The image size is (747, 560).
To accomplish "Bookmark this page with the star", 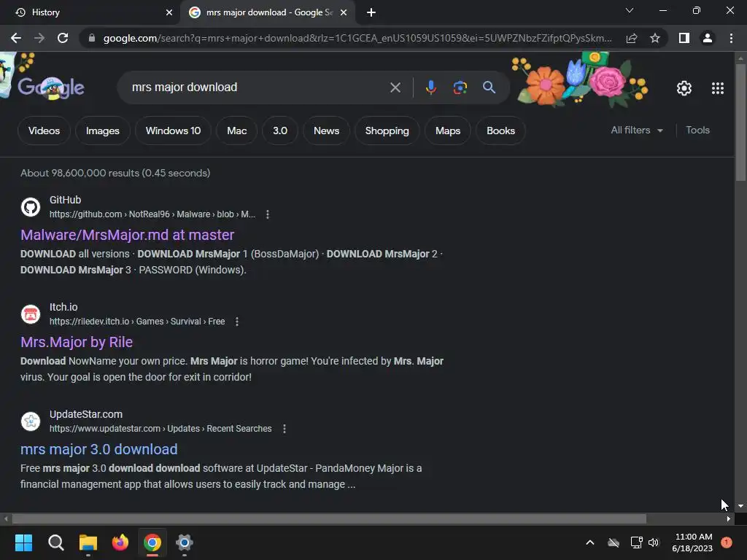I will (655, 38).
